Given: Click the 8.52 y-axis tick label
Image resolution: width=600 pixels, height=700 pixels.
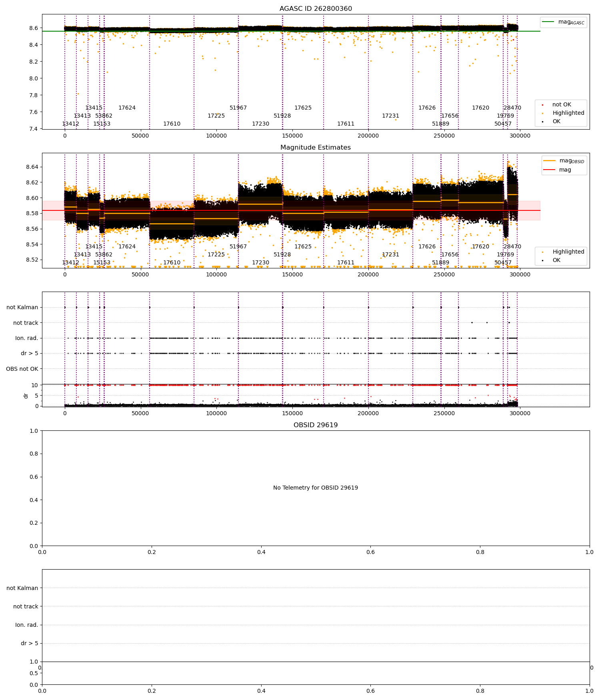Looking at the screenshot, I should click(x=32, y=260).
